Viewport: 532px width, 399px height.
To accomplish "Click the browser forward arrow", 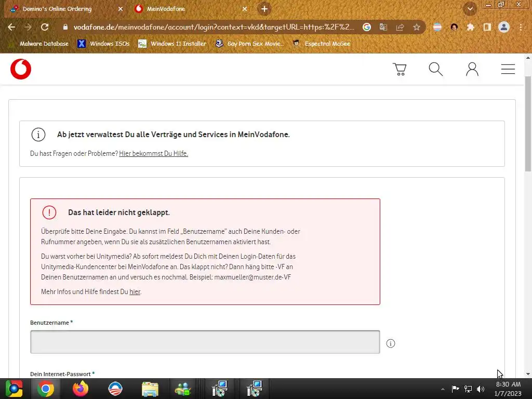I will click(x=28, y=27).
